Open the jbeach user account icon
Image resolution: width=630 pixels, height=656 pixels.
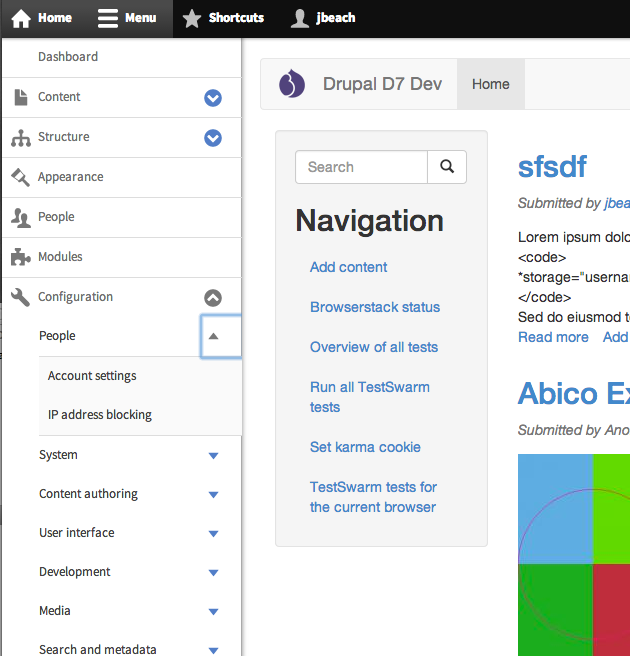tap(299, 18)
